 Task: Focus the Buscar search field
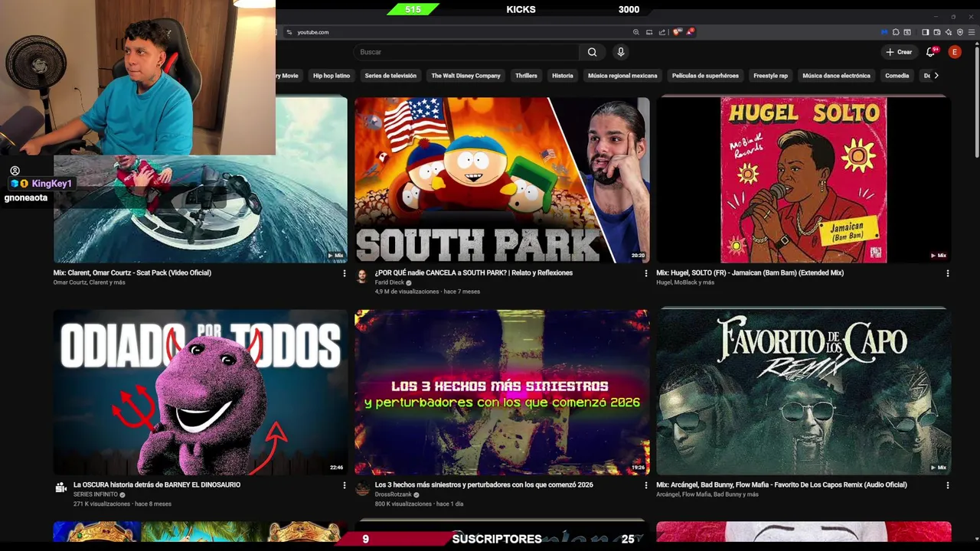tap(467, 52)
